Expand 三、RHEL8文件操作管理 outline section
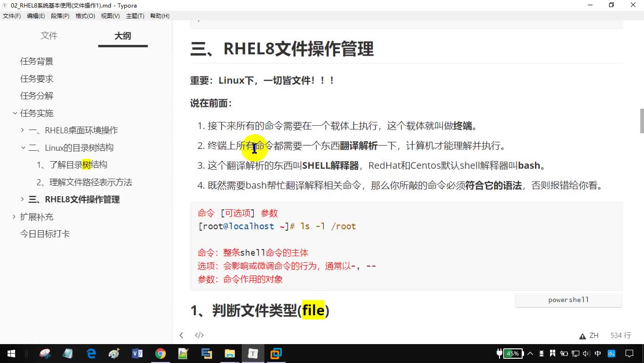The width and height of the screenshot is (644, 363). [23, 199]
